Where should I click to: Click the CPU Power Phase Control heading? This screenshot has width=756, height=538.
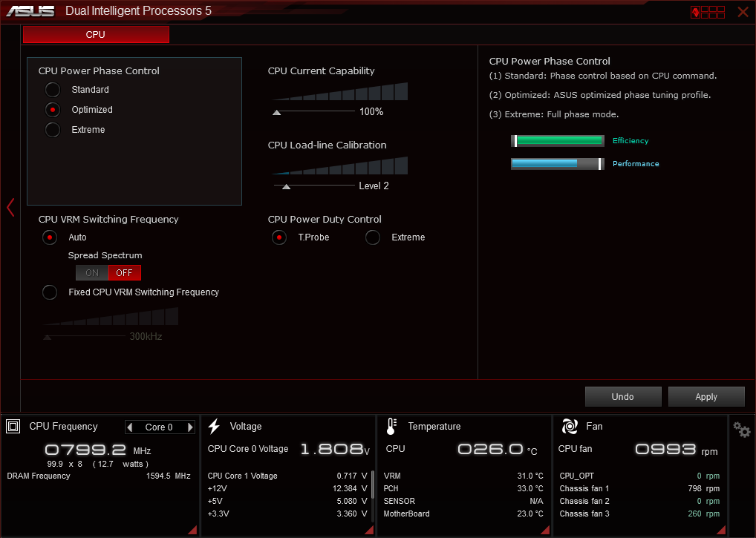[99, 70]
